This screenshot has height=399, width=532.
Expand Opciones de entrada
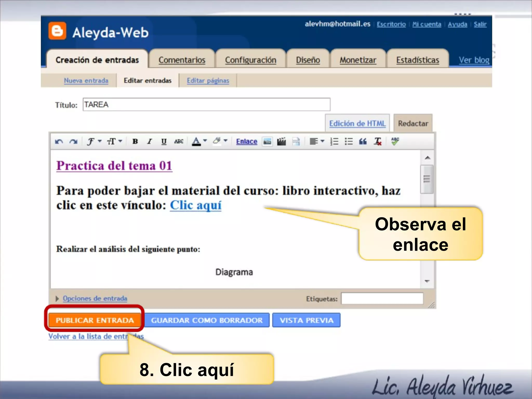coord(95,298)
